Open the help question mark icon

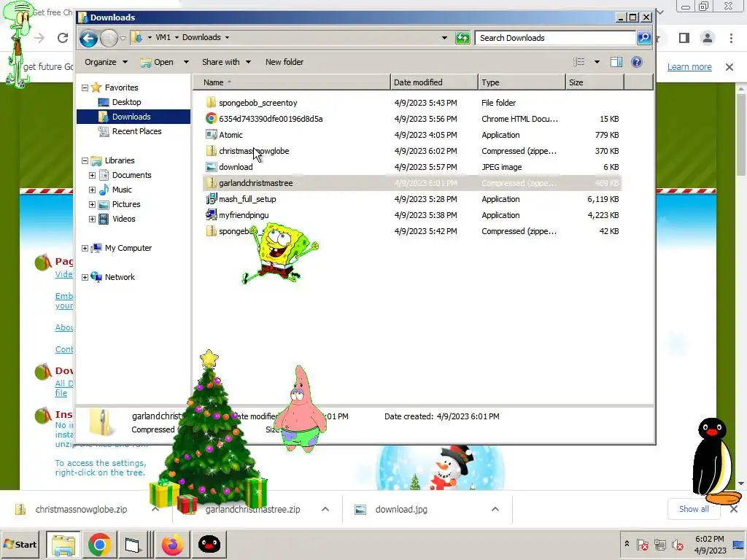click(637, 62)
